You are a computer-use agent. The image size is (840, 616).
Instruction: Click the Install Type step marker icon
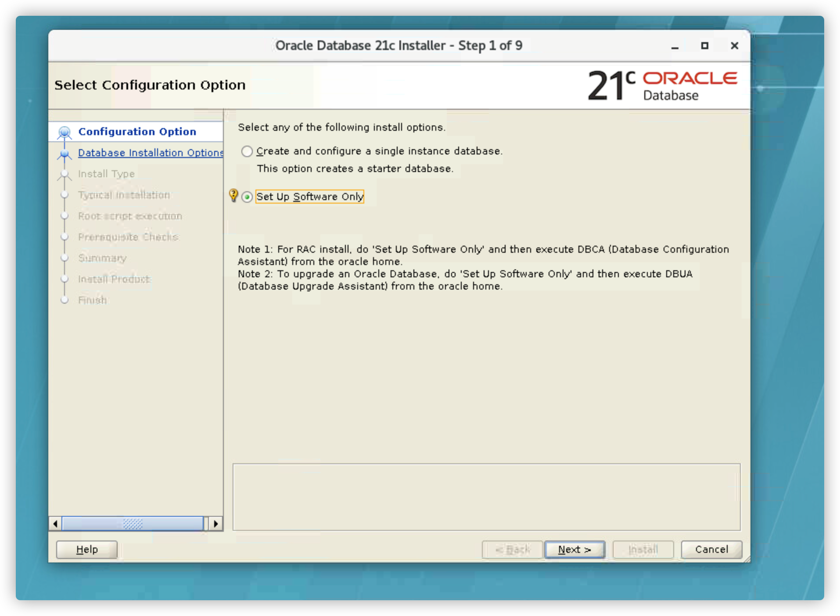(65, 175)
